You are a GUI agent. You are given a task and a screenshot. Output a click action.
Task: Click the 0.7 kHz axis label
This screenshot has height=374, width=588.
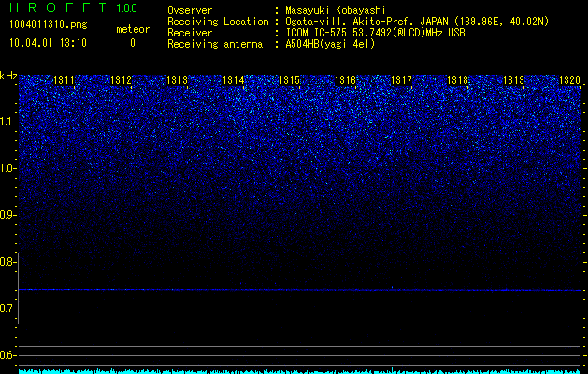7,309
